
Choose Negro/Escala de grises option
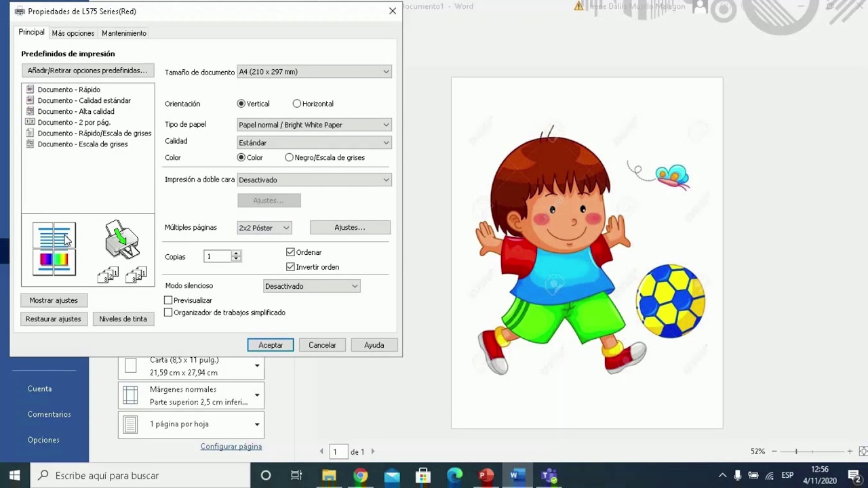pyautogui.click(x=325, y=157)
